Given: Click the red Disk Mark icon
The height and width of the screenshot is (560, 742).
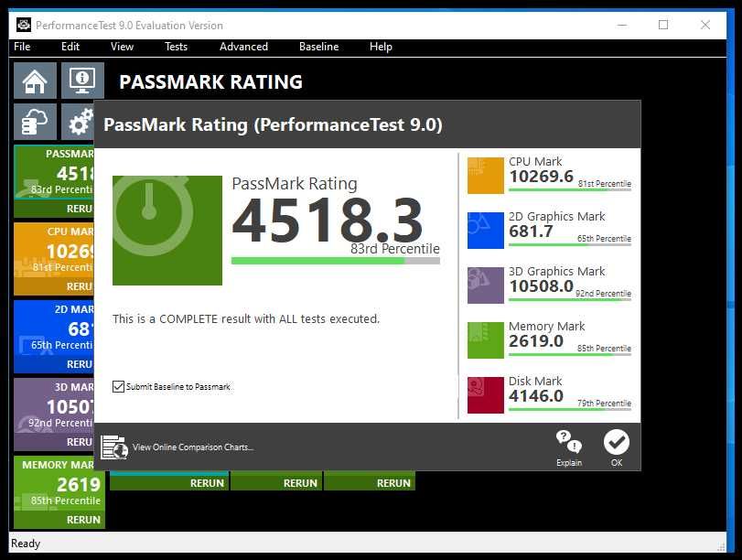Looking at the screenshot, I should [x=486, y=395].
